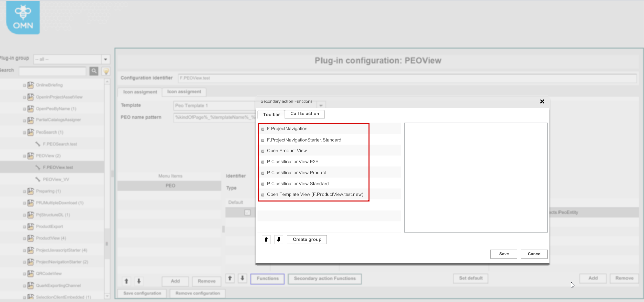
Task: Click the PEO name pattern field
Action: coord(214,117)
